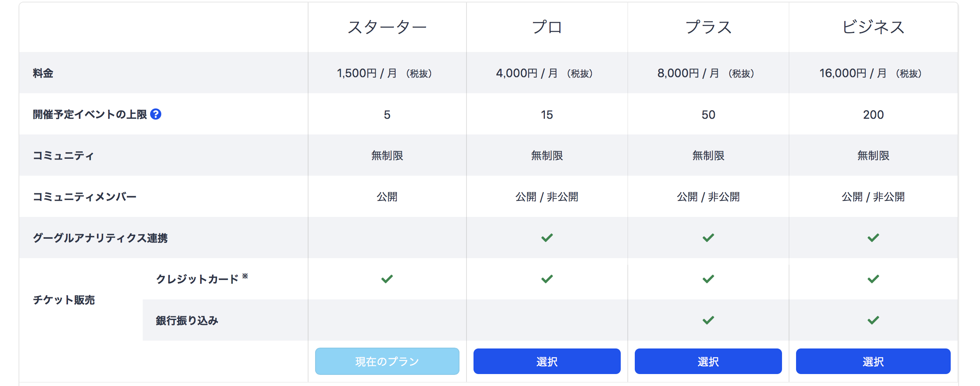Image resolution: width=980 pixels, height=386 pixels.
Task: Click the Google Analytics checkmark under プラス
Action: (708, 238)
